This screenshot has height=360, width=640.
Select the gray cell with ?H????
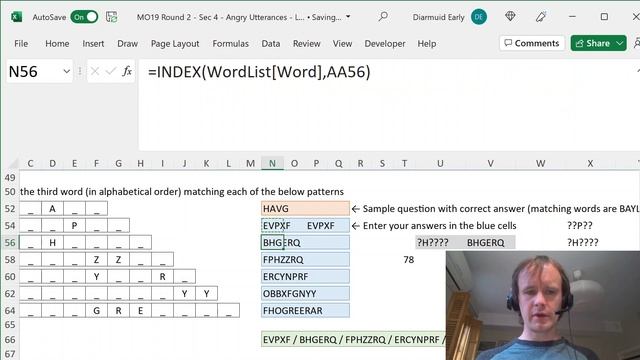pos(440,242)
